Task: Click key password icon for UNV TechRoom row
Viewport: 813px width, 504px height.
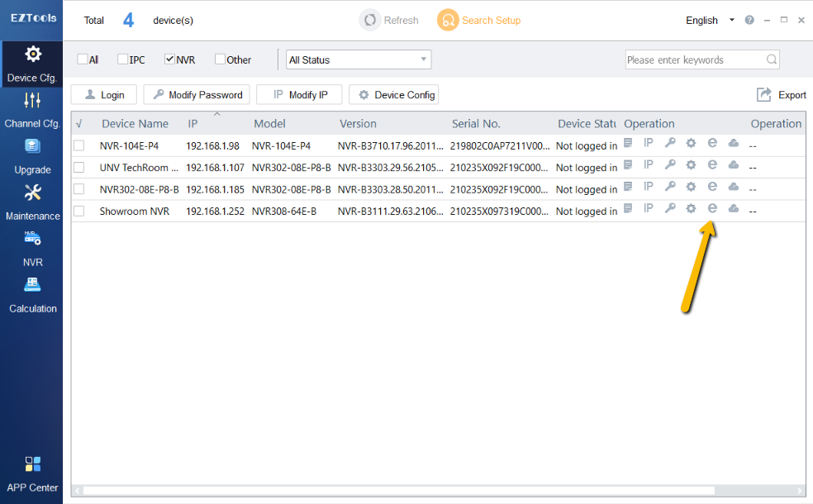Action: tap(670, 165)
